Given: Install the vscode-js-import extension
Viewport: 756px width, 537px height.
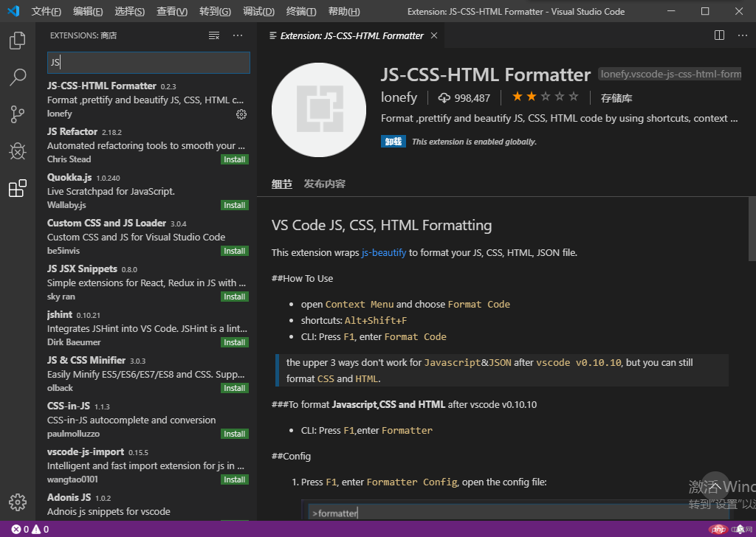Looking at the screenshot, I should coord(235,479).
